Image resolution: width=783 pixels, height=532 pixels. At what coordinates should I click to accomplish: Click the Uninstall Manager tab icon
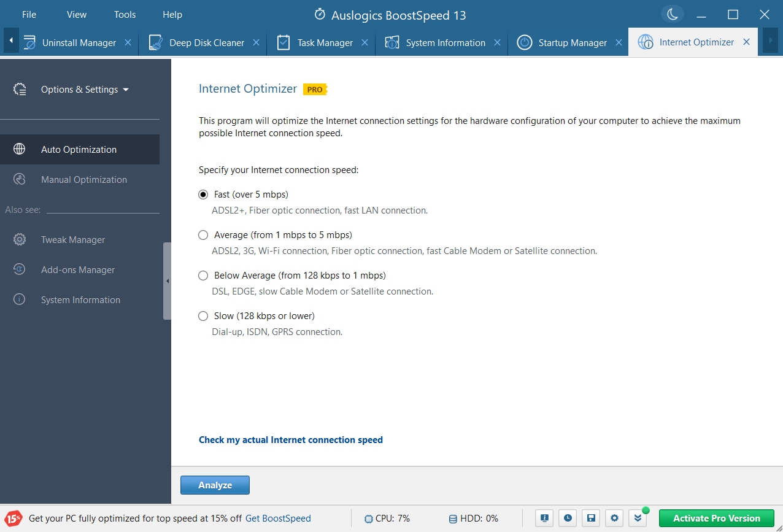(x=29, y=42)
